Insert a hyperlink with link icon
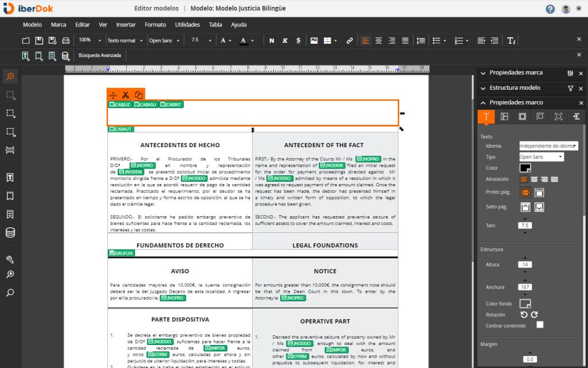 pos(350,41)
